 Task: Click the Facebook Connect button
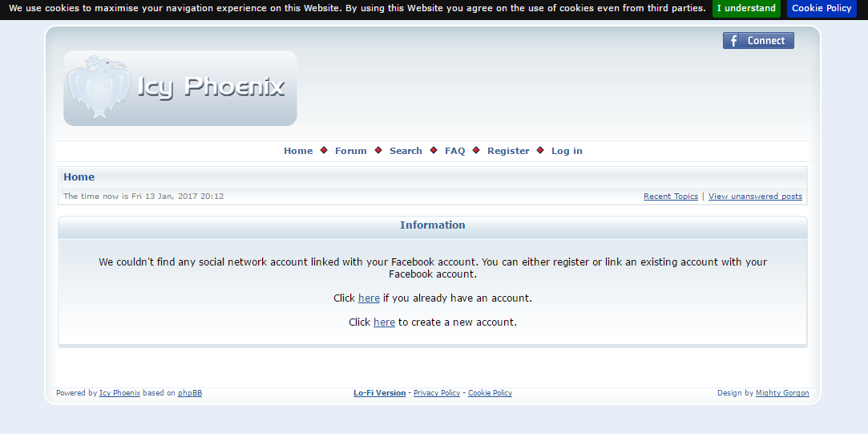tap(758, 41)
